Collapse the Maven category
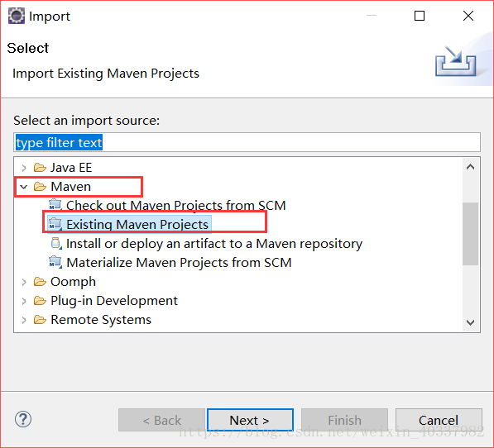Image resolution: width=494 pixels, height=448 pixels. tap(24, 187)
